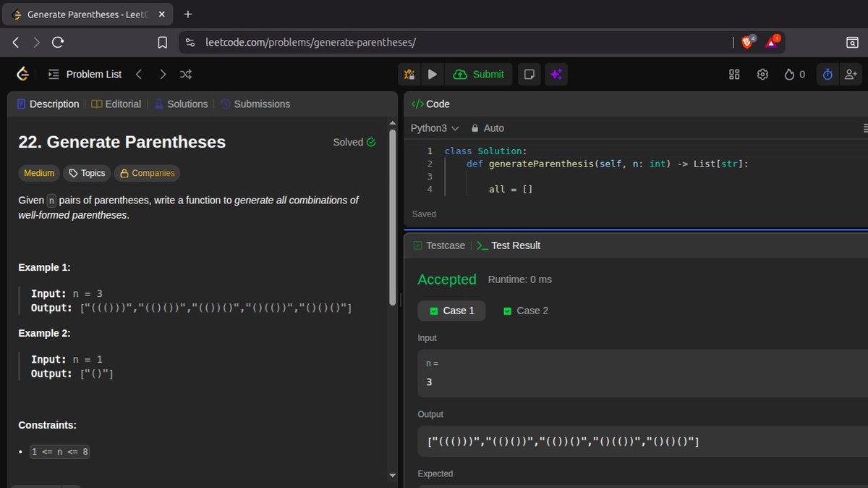Select Case 1 test case
The height and width of the screenshot is (488, 868).
point(451,311)
